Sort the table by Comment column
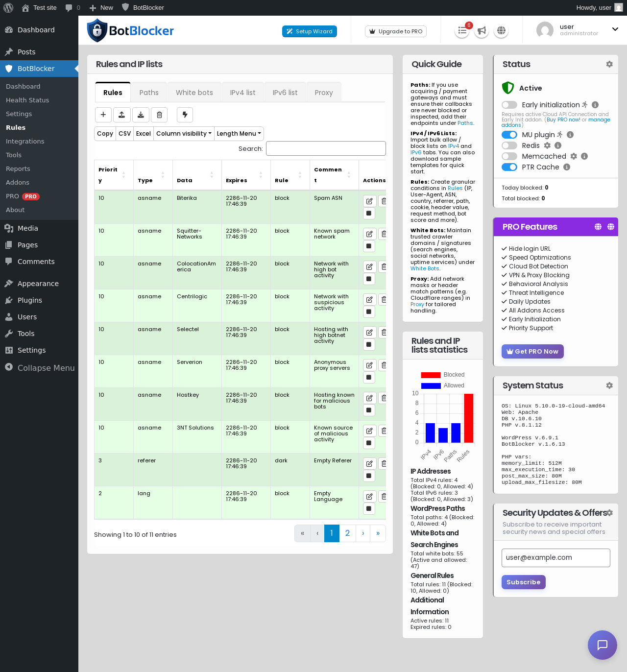The width and height of the screenshot is (627, 672). [334, 175]
